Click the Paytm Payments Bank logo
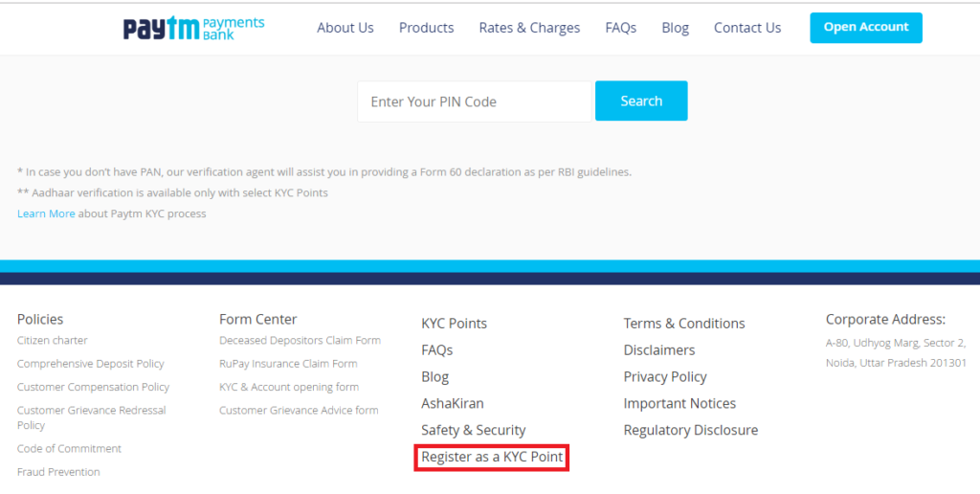This screenshot has height=494, width=980. coord(193,28)
